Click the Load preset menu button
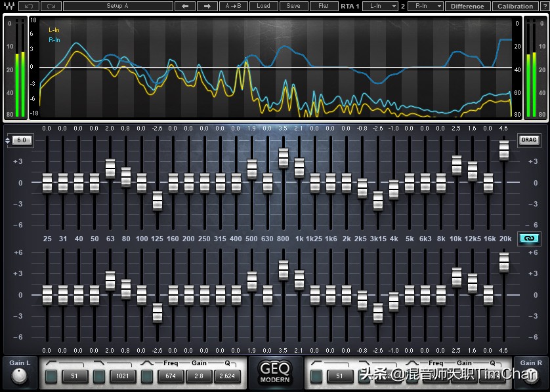The height and width of the screenshot is (392, 550). tap(263, 6)
